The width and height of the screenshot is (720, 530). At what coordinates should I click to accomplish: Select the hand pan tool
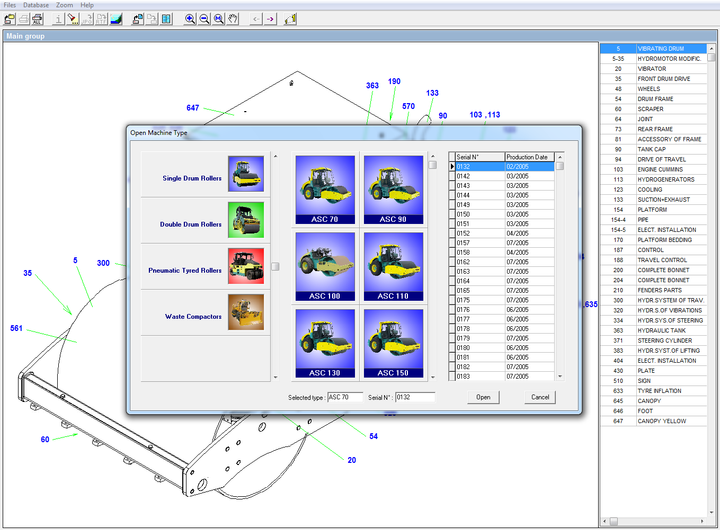[233, 19]
